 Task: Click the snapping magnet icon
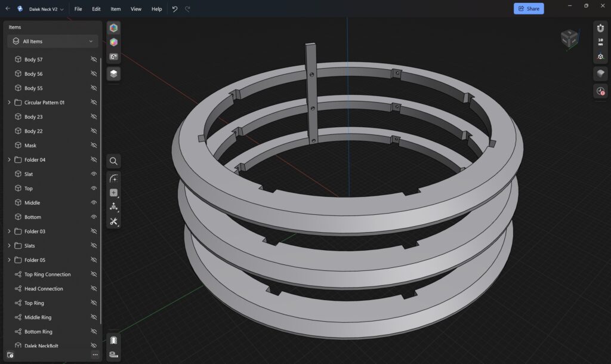click(600, 28)
